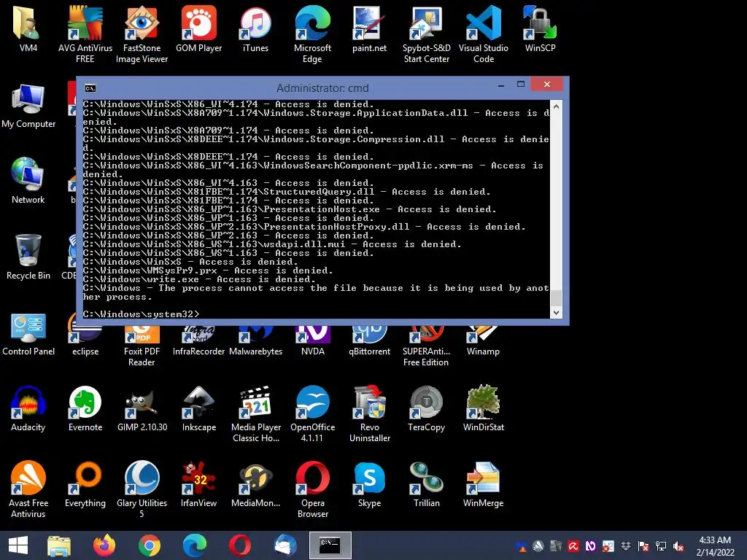The height and width of the screenshot is (560, 747).
Task: Launch GOM Player desktop icon
Action: 198,28
